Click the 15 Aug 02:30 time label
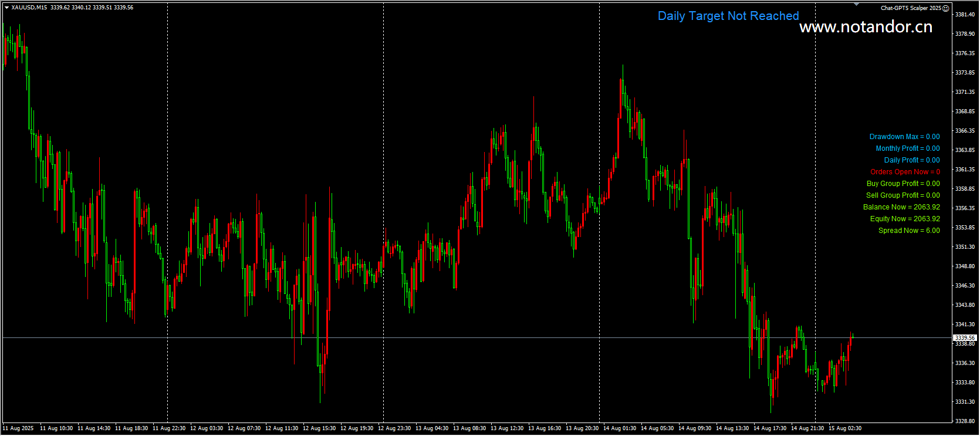This screenshot has width=980, height=436. (x=845, y=428)
